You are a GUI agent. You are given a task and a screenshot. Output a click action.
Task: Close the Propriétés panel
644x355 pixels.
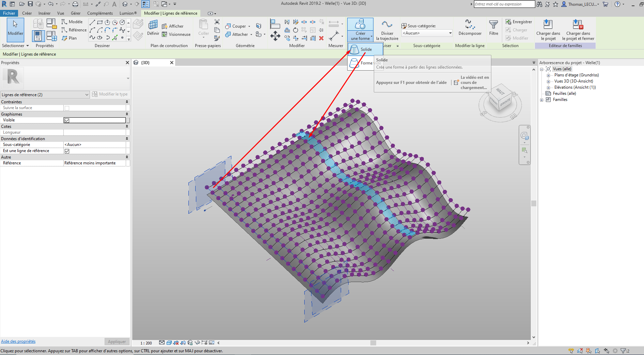[127, 63]
